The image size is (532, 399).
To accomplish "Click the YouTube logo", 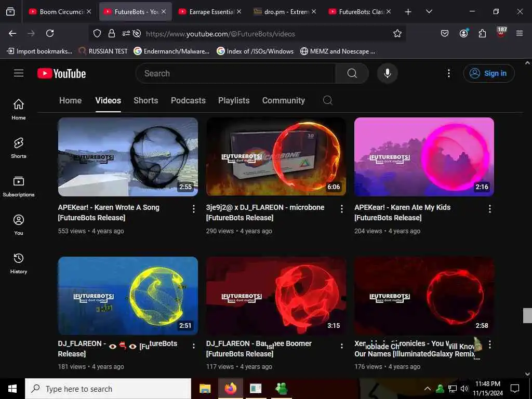I will tap(61, 73).
